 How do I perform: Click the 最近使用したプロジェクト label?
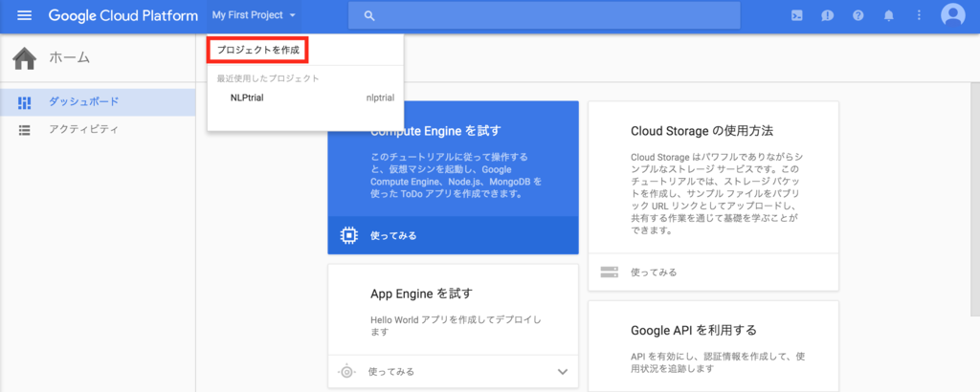pos(268,78)
